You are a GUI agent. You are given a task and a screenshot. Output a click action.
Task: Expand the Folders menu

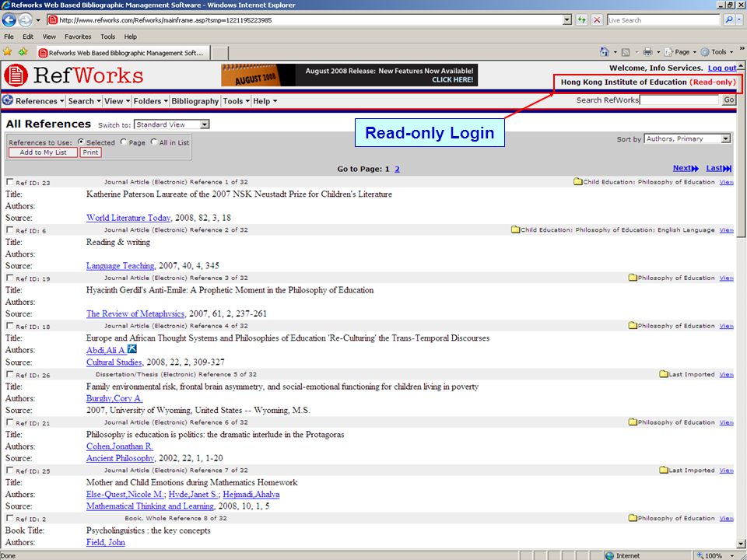pos(150,101)
